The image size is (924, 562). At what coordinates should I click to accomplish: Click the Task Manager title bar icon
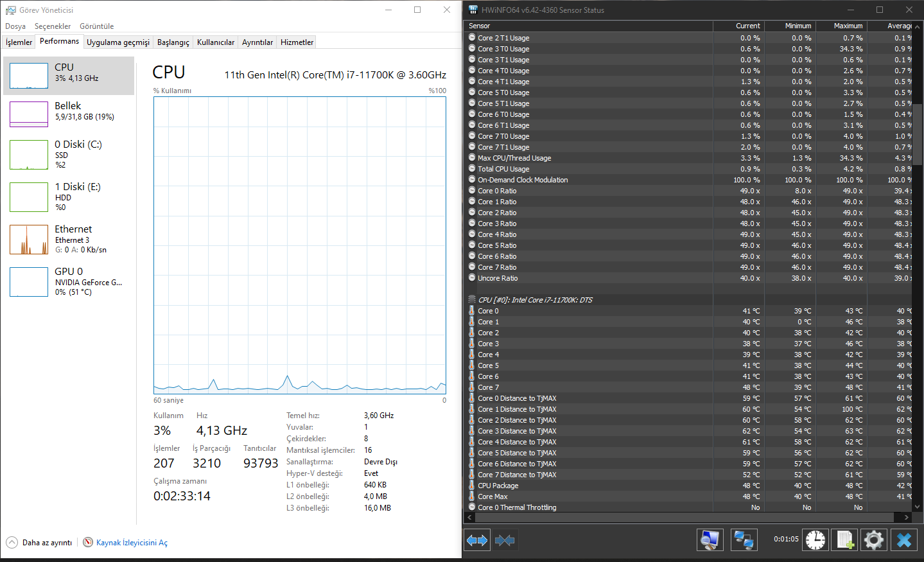11,10
